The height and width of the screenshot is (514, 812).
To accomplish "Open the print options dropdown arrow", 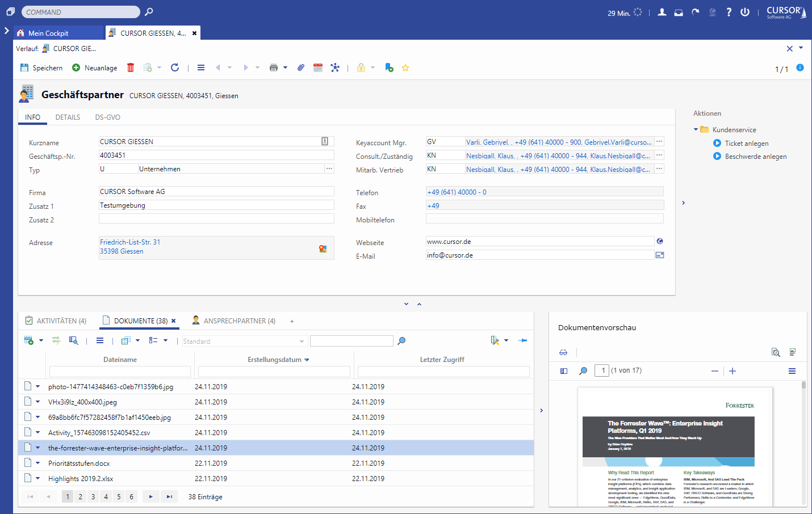I will click(285, 68).
